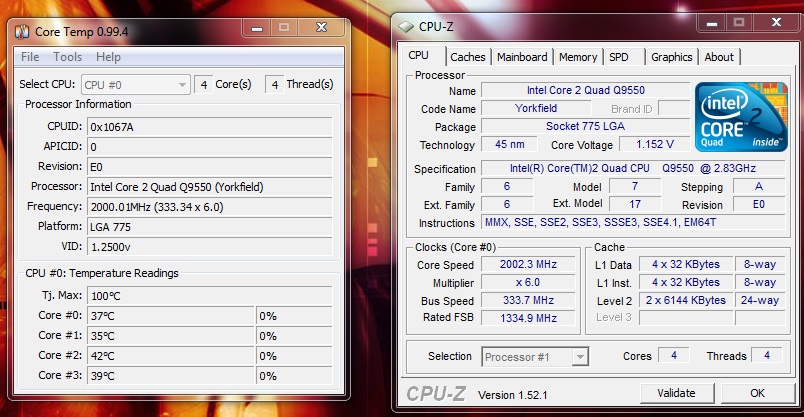Click the Processor field in Core Temp
Viewport: 804px width, 417px height.
pyautogui.click(x=210, y=187)
